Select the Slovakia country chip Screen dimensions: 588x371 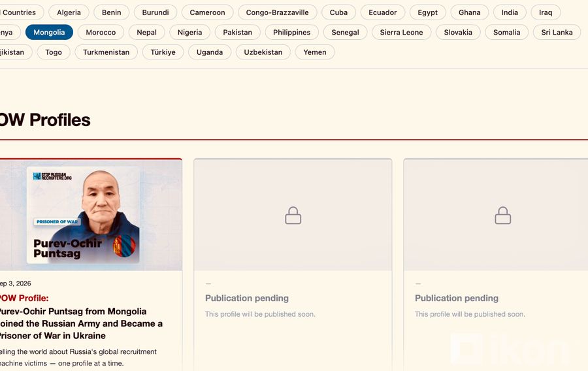tap(458, 32)
